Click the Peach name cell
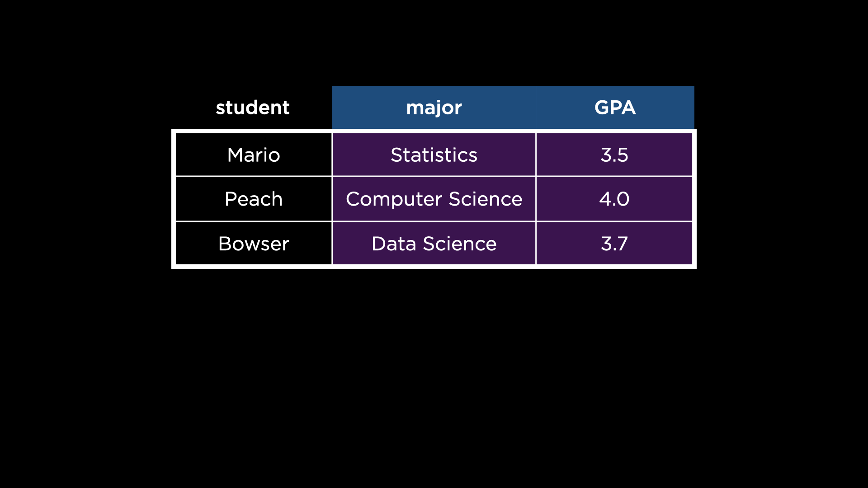This screenshot has width=868, height=488. (253, 199)
